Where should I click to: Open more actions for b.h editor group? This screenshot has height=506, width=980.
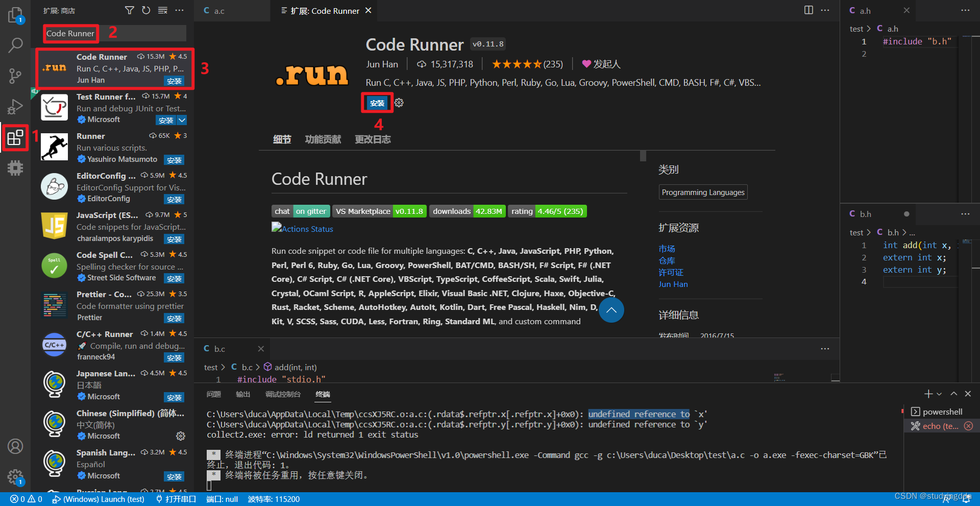pyautogui.click(x=965, y=214)
